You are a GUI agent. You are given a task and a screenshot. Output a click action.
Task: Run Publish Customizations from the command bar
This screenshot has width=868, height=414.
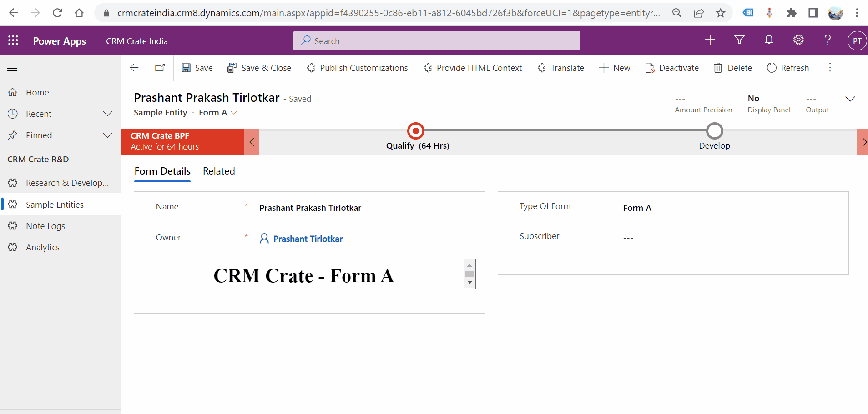(x=357, y=68)
